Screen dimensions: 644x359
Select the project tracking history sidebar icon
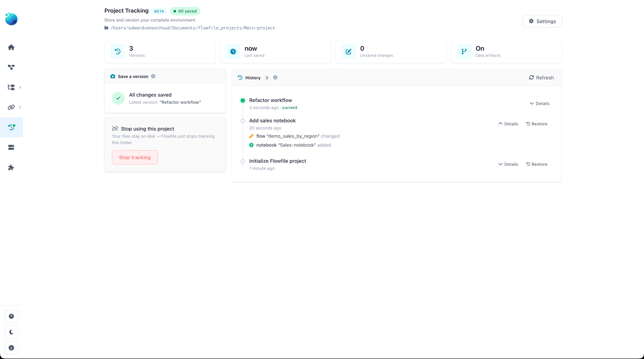point(11,127)
